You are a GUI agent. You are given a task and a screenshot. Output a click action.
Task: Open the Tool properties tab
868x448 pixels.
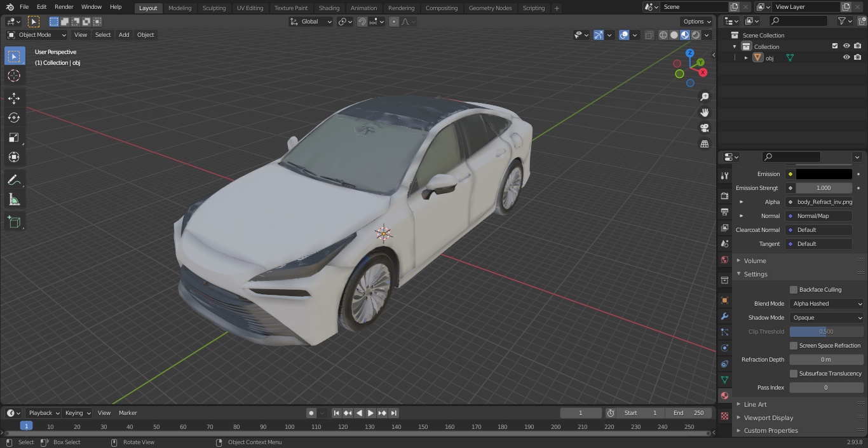724,175
